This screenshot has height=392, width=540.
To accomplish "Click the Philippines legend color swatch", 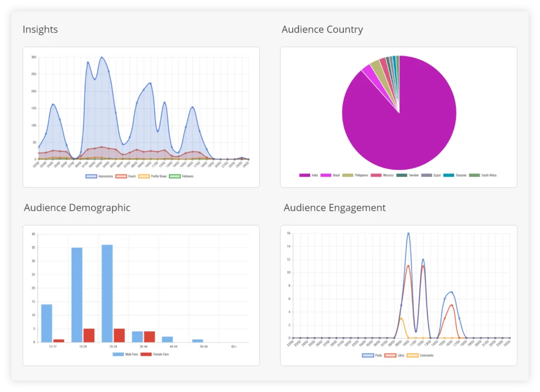I will [348, 175].
